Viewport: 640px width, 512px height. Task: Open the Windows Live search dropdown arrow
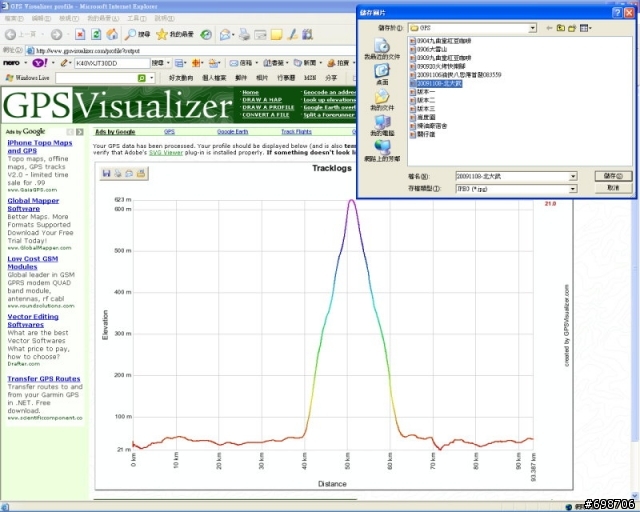152,78
